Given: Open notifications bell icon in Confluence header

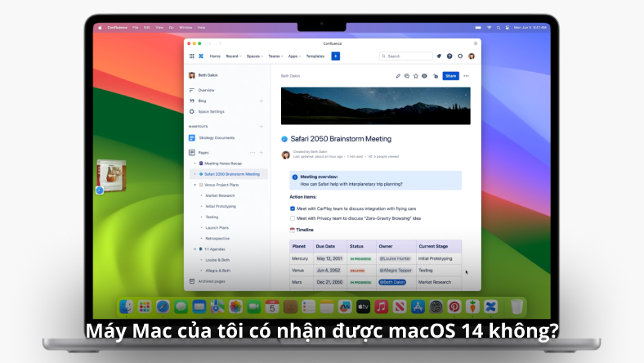Looking at the screenshot, I should (439, 56).
